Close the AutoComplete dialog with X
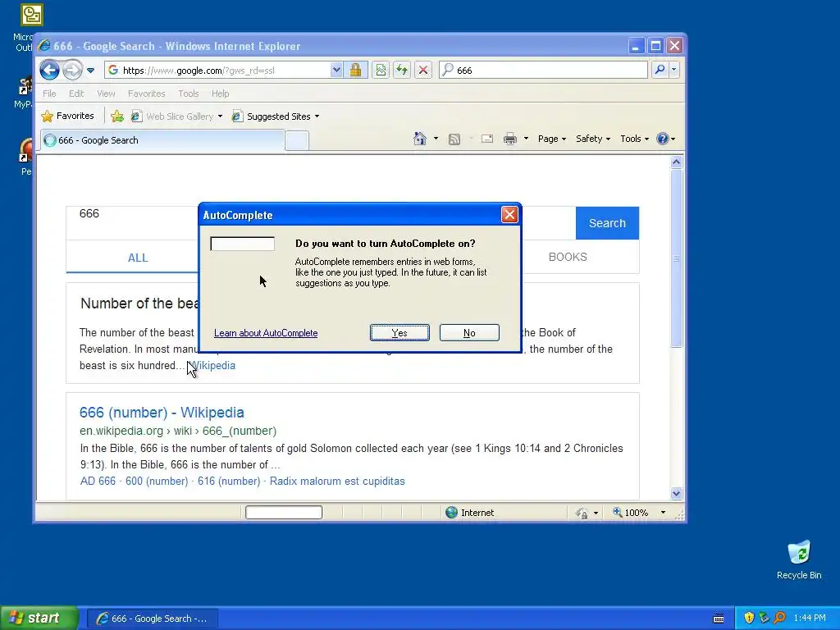The height and width of the screenshot is (630, 840). [x=509, y=215]
